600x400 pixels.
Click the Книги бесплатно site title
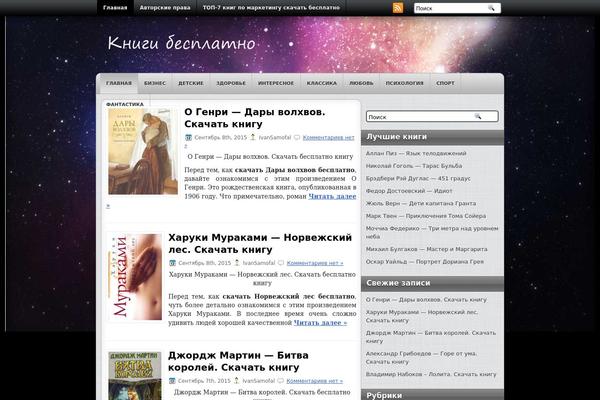click(181, 42)
